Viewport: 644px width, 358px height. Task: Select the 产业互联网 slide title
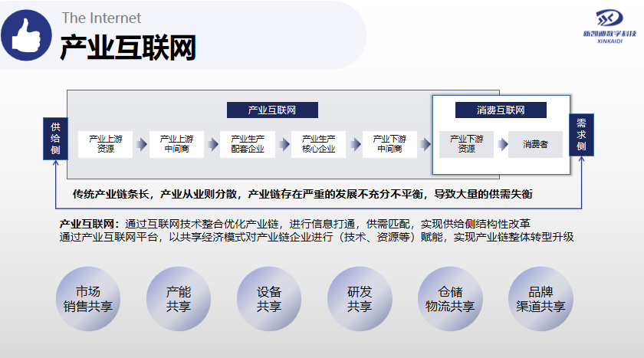point(128,48)
